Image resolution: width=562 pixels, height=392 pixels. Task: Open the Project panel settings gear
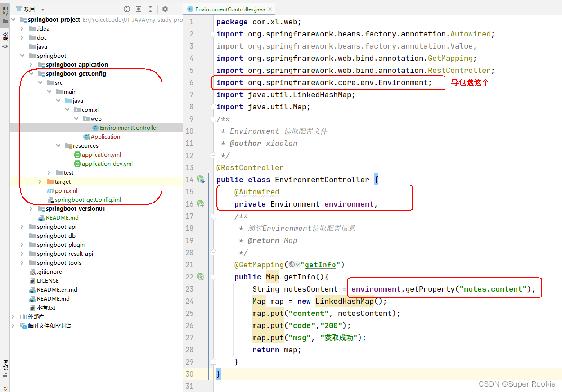[165, 9]
